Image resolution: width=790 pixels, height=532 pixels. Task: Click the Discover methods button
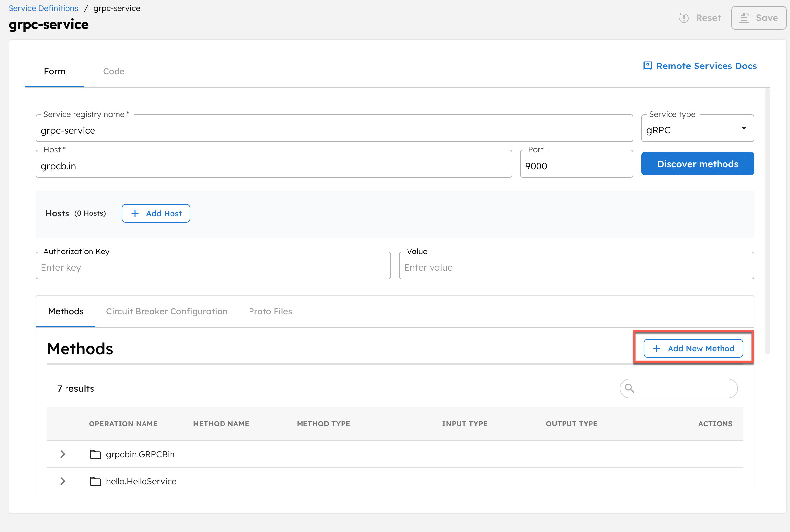pyautogui.click(x=698, y=164)
